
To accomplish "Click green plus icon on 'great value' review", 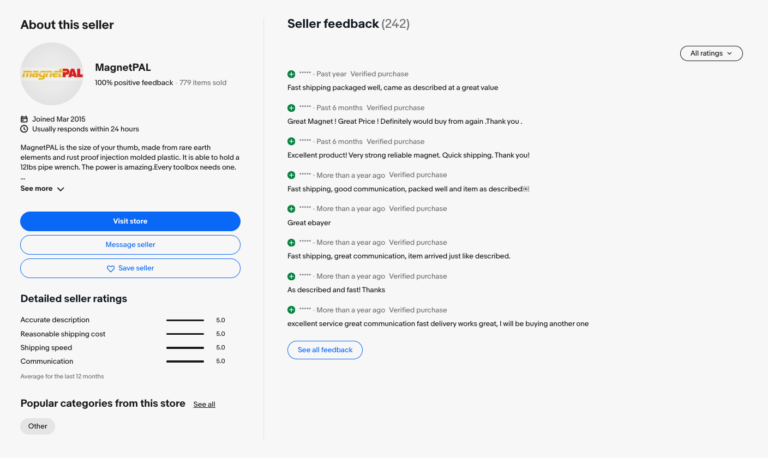I will [291, 74].
